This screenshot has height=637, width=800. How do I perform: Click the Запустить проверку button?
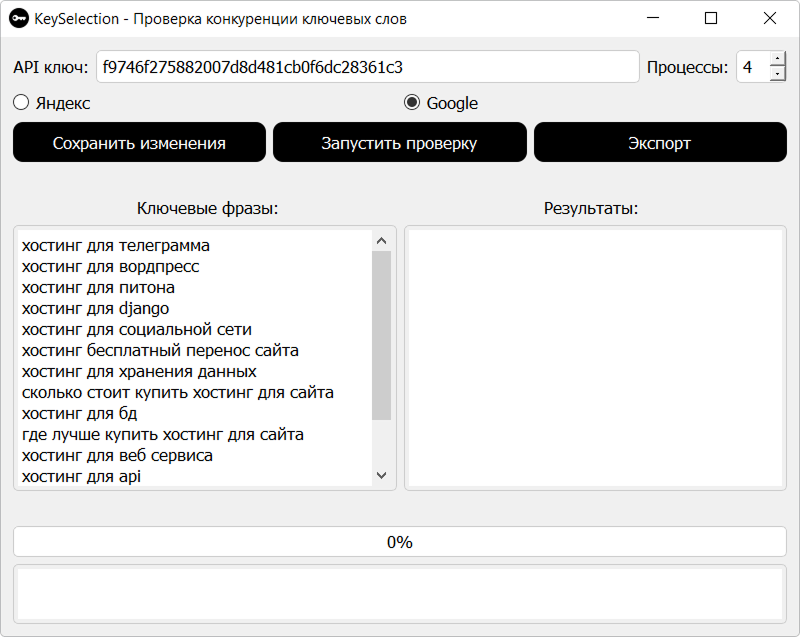click(x=399, y=142)
